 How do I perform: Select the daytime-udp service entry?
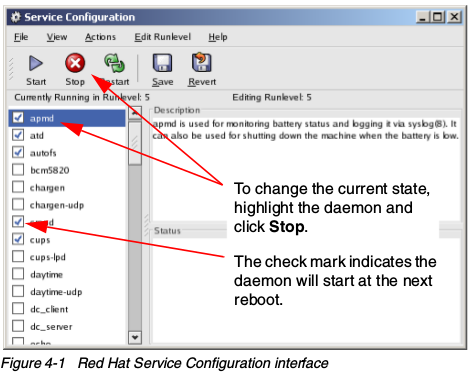(56, 292)
